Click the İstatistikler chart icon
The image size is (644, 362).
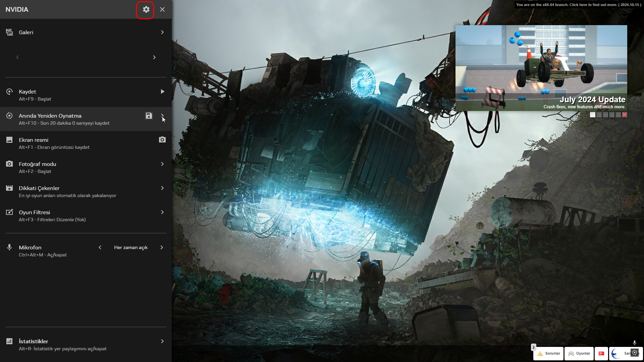pos(9,341)
